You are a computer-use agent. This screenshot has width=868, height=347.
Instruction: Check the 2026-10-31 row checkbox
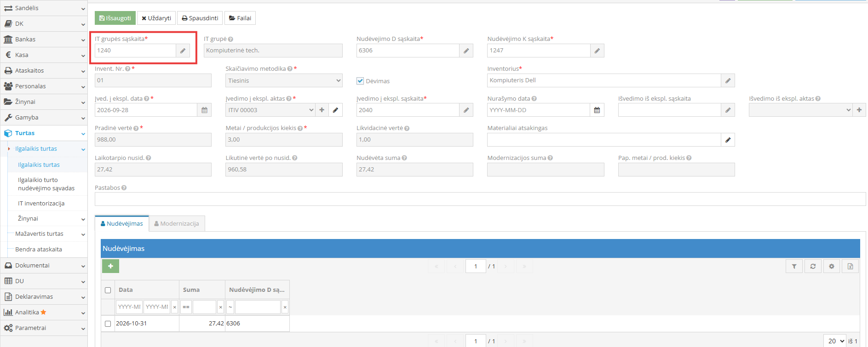(x=108, y=324)
